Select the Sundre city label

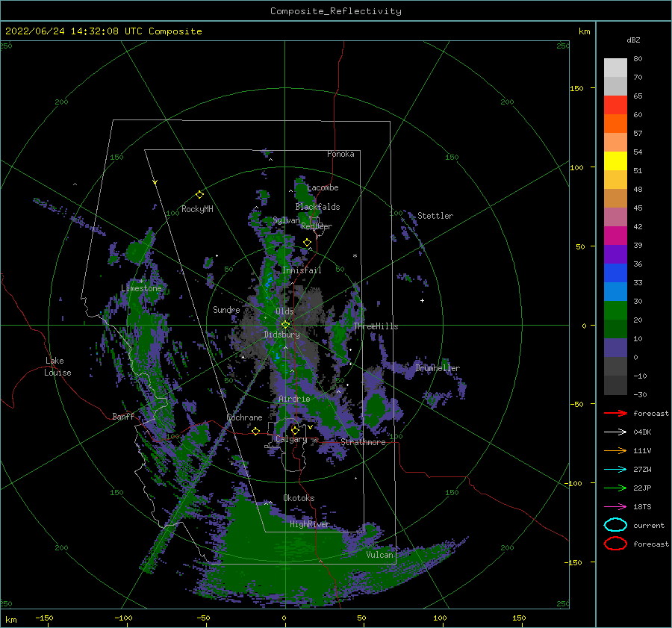pos(227,309)
